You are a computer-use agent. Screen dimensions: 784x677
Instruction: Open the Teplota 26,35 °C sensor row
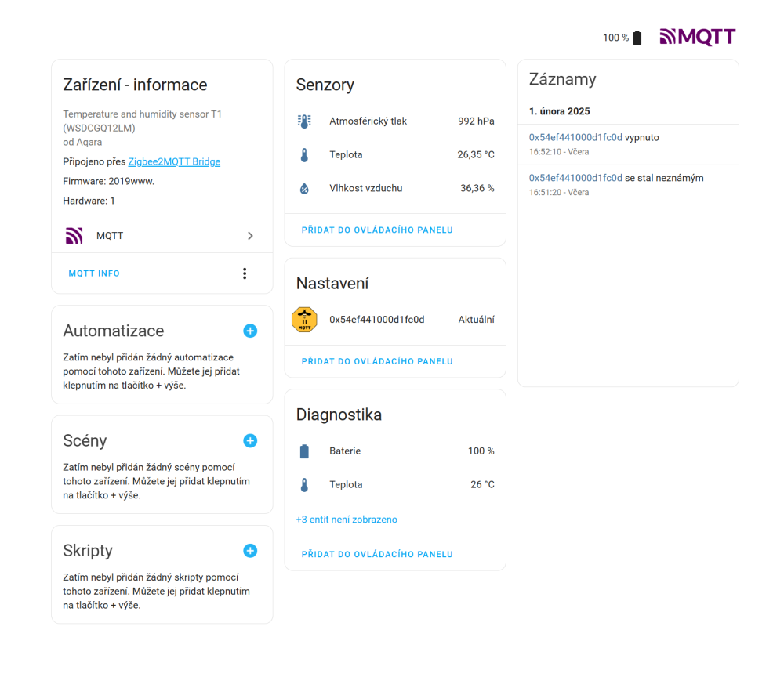pyautogui.click(x=395, y=155)
